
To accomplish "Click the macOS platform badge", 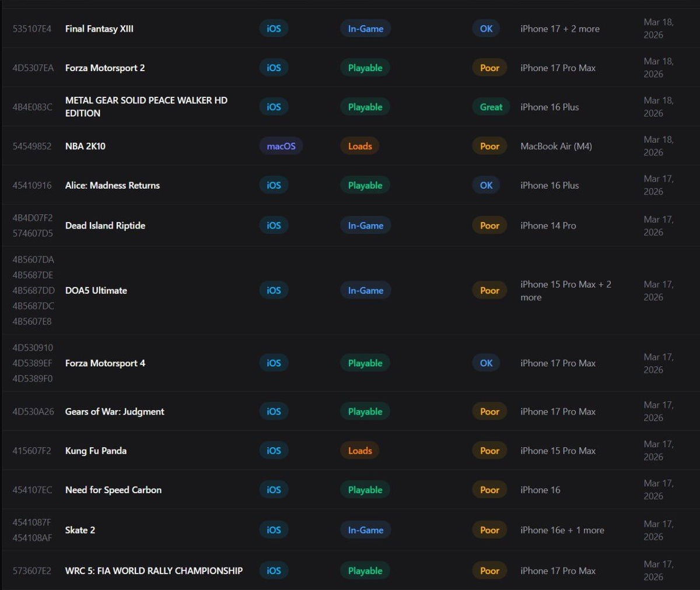I will pos(281,146).
